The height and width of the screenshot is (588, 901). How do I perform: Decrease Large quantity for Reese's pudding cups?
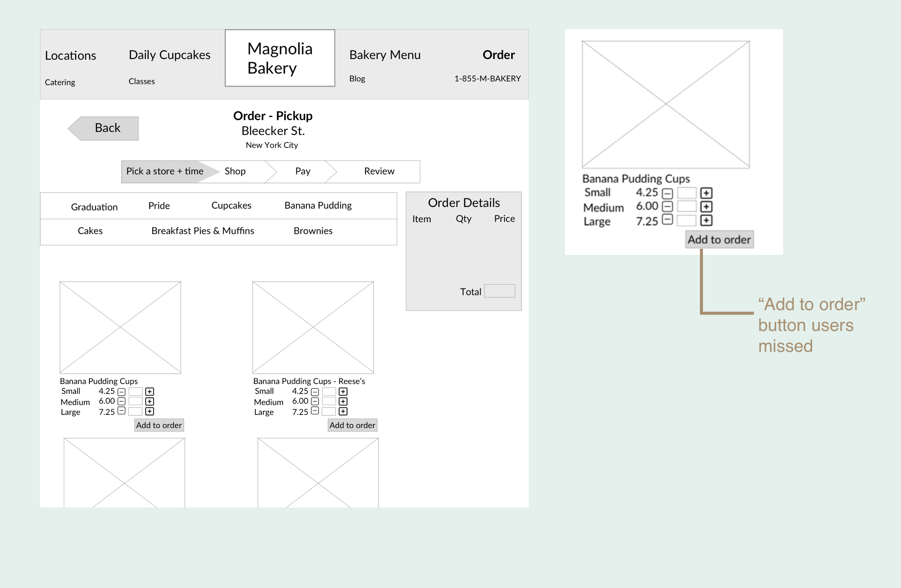[x=315, y=411]
